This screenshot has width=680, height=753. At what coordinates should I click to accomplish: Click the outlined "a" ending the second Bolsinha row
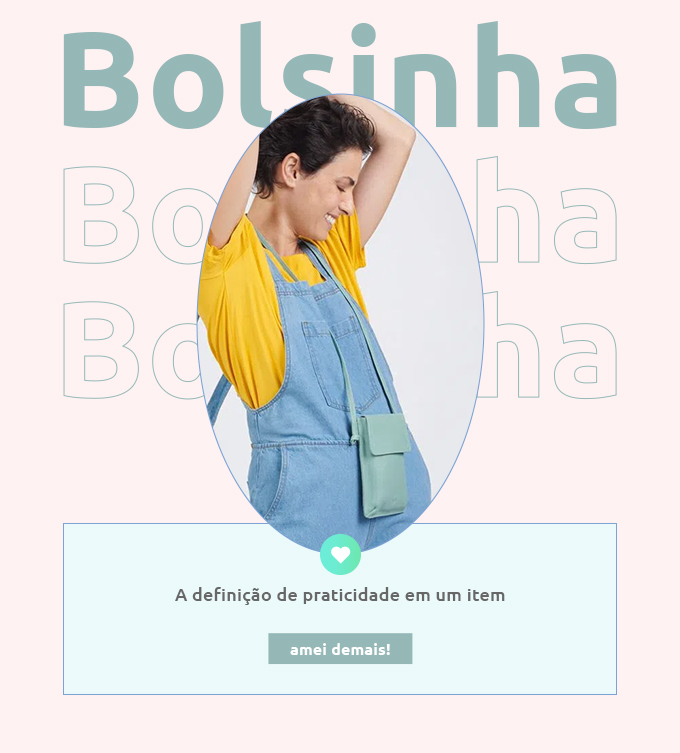point(585,226)
